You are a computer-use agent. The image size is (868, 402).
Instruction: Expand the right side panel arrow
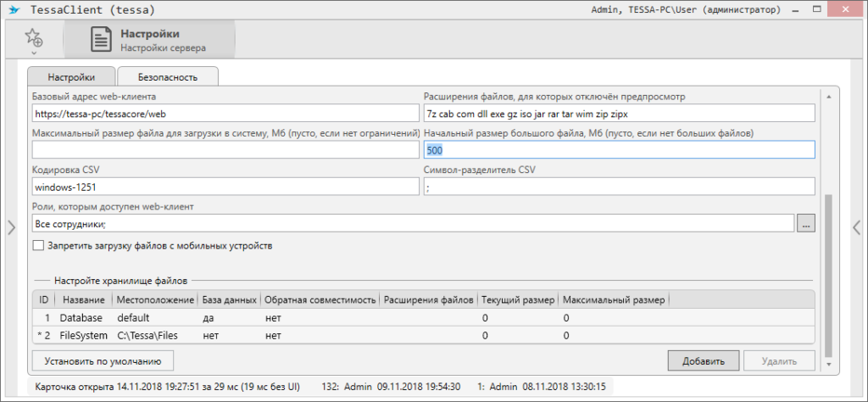tap(856, 226)
